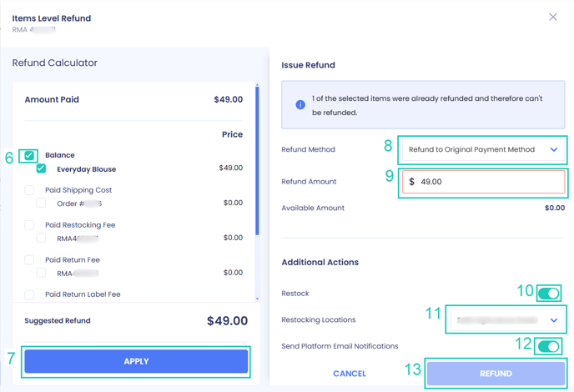Screen dimensions: 574x392
Task: Expand the Restocking Locations dropdown
Action: [506, 320]
